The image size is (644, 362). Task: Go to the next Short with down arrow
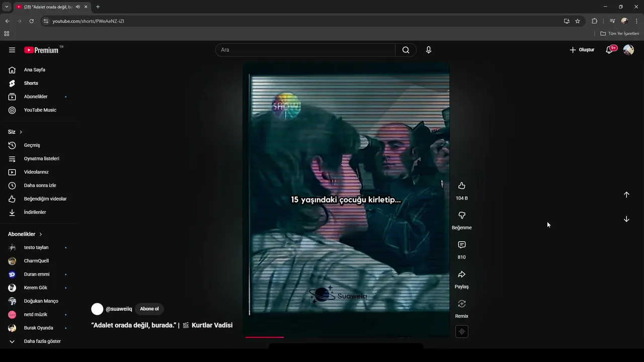pyautogui.click(x=626, y=219)
